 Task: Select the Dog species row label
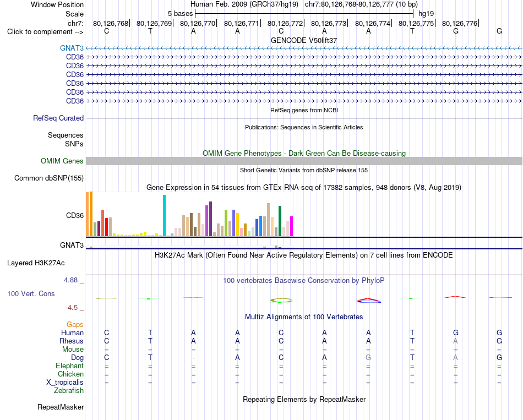77,358
